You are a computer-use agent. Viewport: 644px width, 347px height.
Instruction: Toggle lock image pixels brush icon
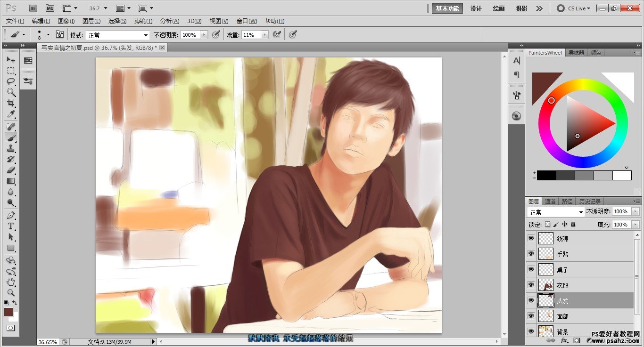tap(556, 225)
